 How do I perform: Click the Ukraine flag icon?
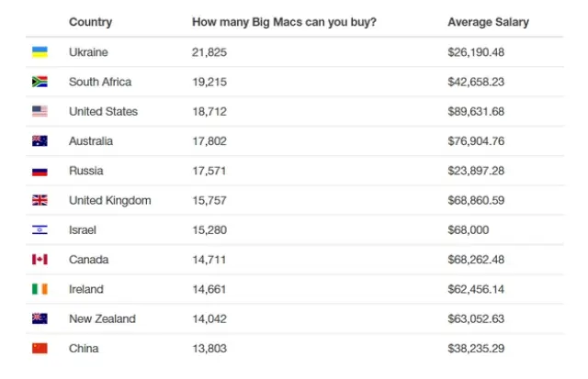[40, 52]
